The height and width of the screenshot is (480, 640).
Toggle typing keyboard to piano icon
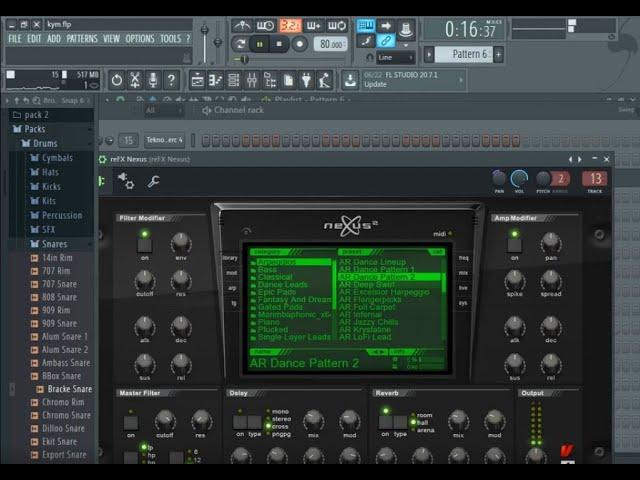pos(366,26)
